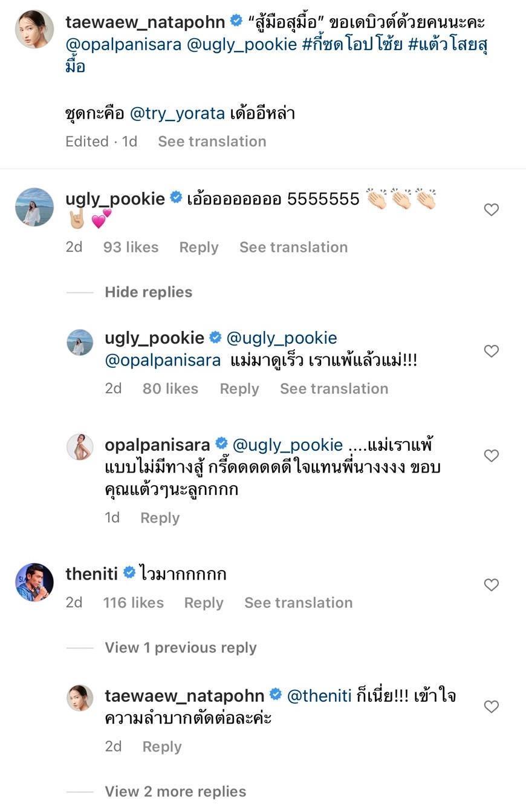See translation of the post caption
Image resolution: width=526 pixels, height=812 pixels.
click(x=212, y=142)
